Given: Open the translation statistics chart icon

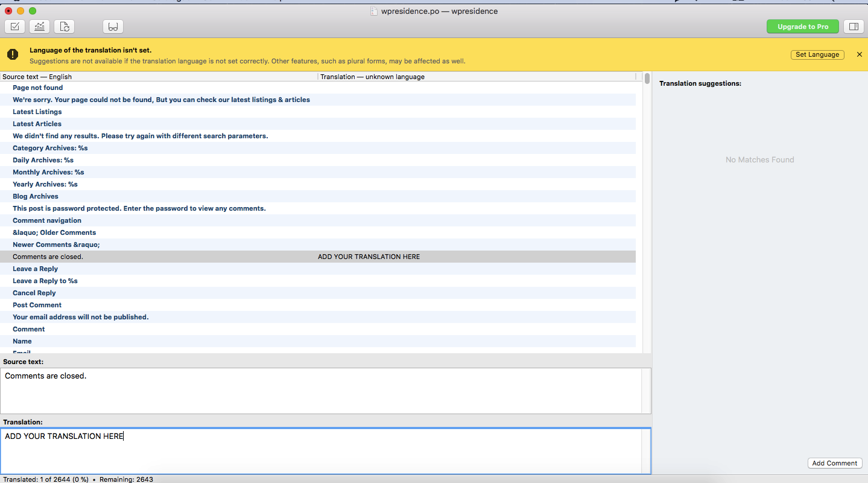Looking at the screenshot, I should [x=39, y=27].
